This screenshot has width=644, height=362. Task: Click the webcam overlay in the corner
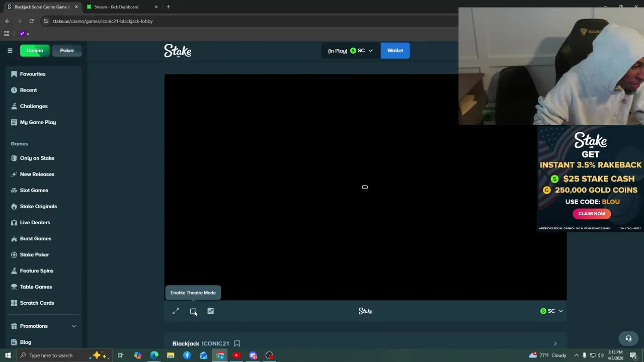pos(551,66)
